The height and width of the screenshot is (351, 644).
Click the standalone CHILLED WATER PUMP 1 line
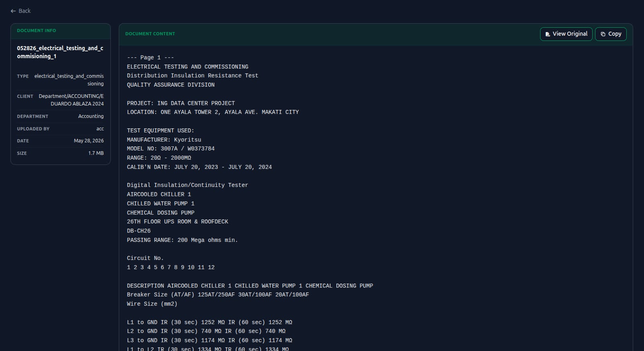click(160, 203)
